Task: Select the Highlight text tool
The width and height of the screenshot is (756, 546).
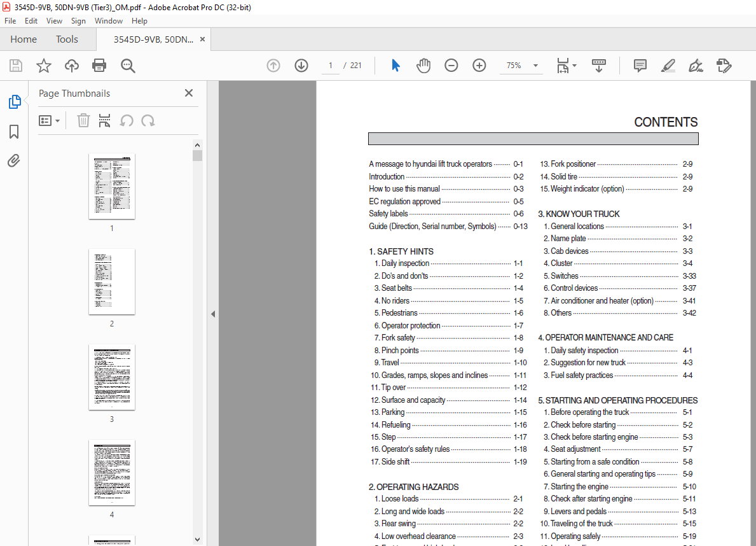Action: (668, 66)
